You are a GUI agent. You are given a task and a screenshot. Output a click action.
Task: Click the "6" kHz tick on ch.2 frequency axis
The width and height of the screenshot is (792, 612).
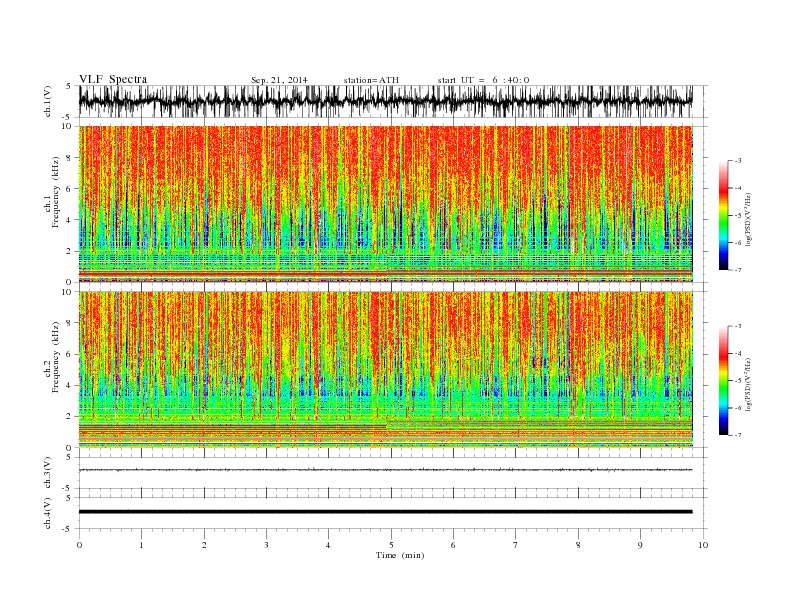click(x=69, y=354)
